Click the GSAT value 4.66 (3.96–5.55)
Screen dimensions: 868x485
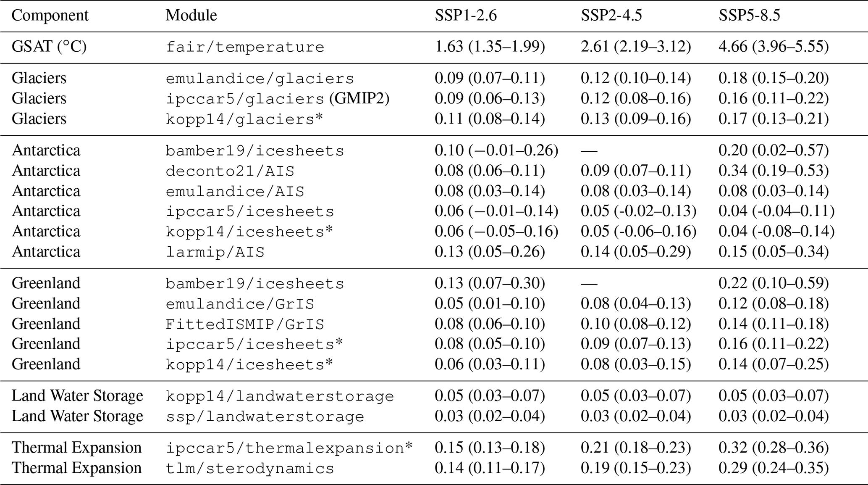[x=774, y=46]
